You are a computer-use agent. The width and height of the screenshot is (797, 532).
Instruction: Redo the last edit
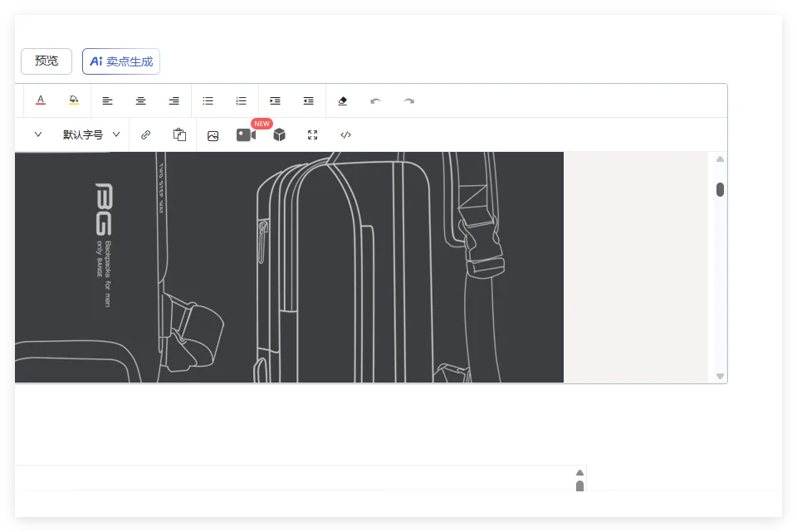tap(409, 100)
